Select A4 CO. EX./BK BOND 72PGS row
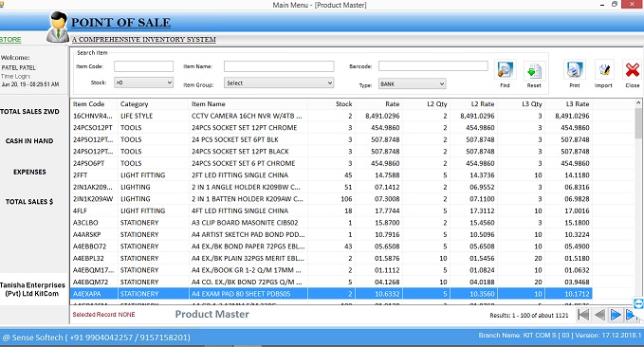The height and width of the screenshot is (347, 644). coord(331,283)
